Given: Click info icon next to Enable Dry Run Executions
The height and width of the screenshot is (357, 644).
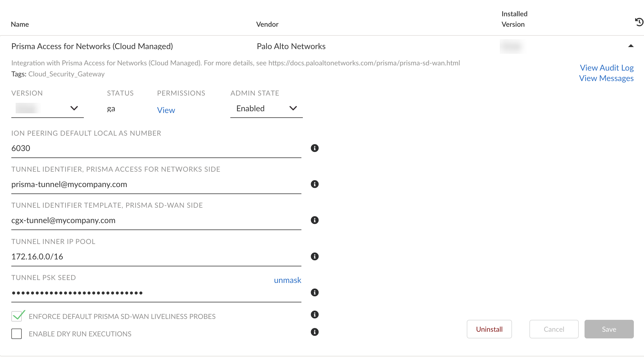Looking at the screenshot, I should coord(314,332).
